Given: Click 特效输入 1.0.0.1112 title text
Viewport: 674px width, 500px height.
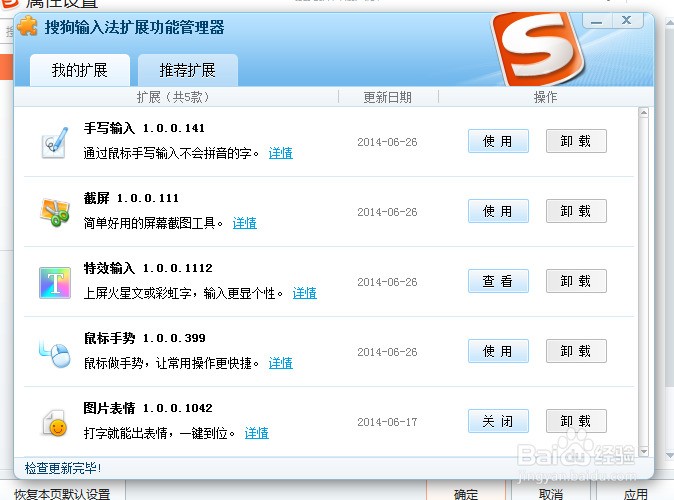Looking at the screenshot, I should [x=148, y=268].
